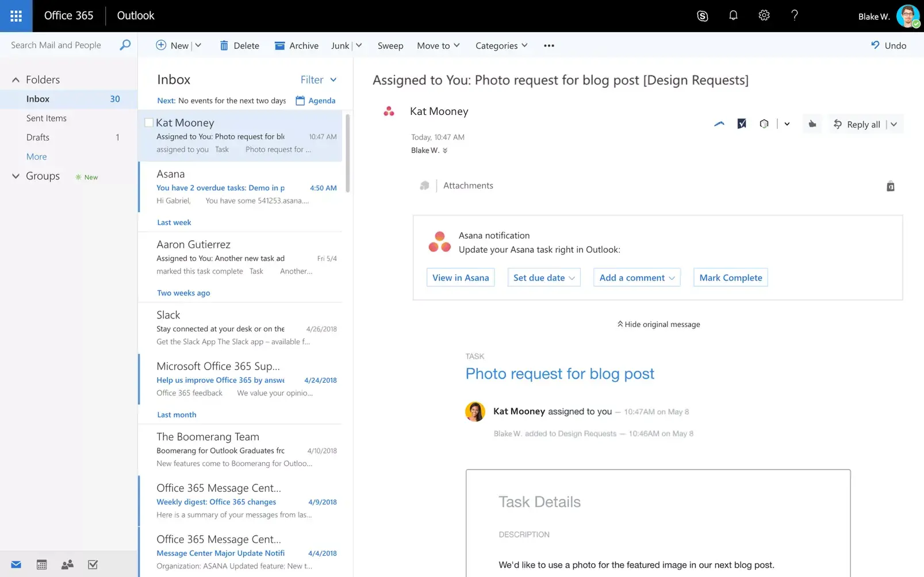Viewport: 924px width, 577px height.
Task: Click the notifications bell icon
Action: tap(733, 16)
